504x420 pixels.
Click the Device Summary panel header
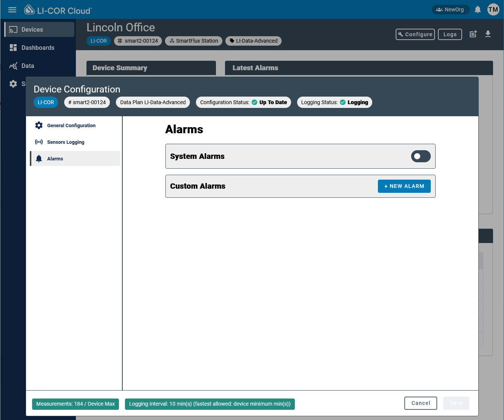[x=151, y=68]
